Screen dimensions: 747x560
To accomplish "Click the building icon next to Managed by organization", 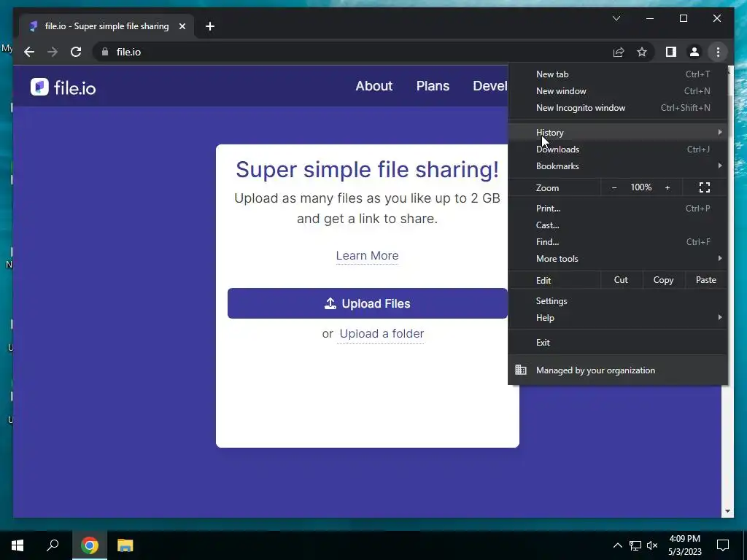I will pyautogui.click(x=521, y=370).
